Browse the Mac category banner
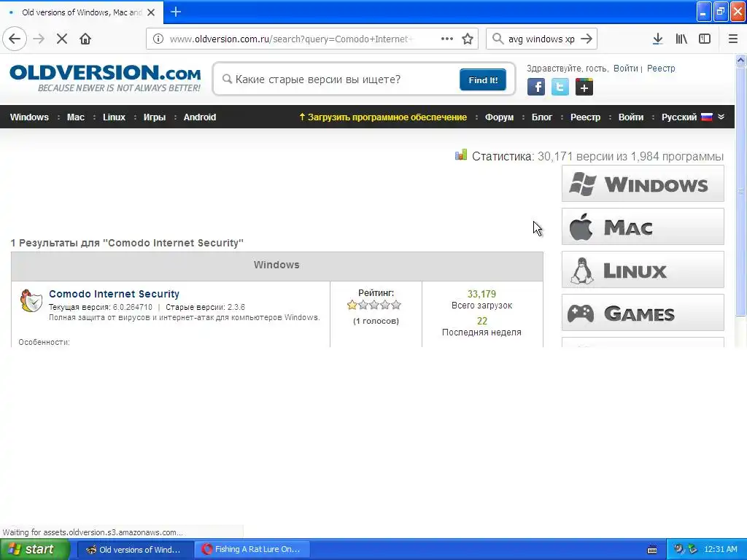This screenshot has width=747, height=560. (x=643, y=227)
